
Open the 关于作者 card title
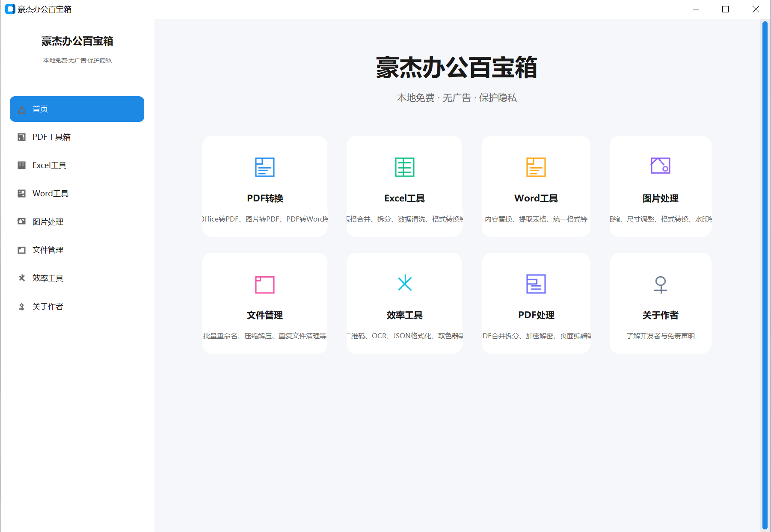point(661,315)
